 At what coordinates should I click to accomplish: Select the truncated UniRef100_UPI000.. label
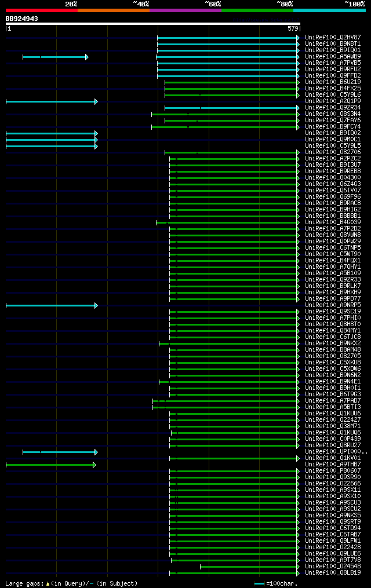click(336, 452)
